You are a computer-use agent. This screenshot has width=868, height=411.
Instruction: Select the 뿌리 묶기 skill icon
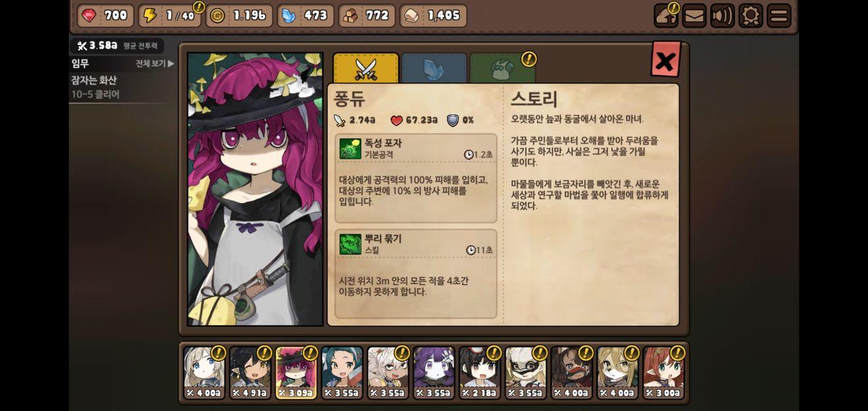tap(350, 244)
